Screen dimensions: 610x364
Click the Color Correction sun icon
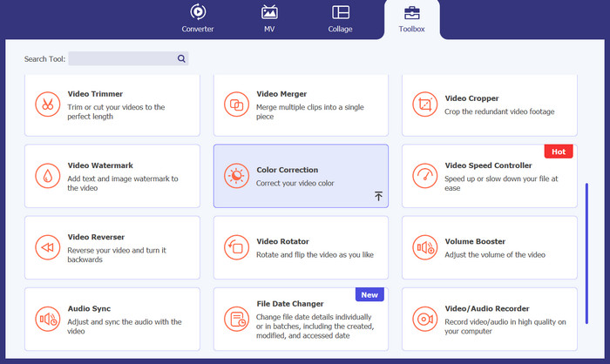(x=235, y=176)
